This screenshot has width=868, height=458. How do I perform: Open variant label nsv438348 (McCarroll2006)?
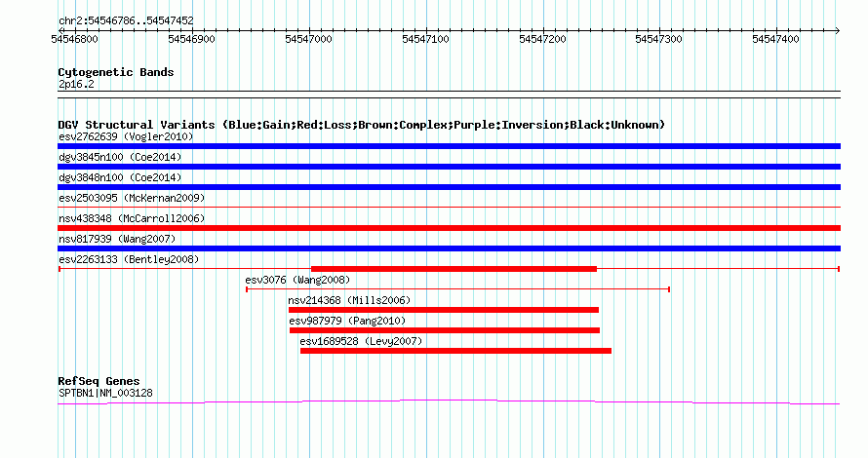[132, 218]
